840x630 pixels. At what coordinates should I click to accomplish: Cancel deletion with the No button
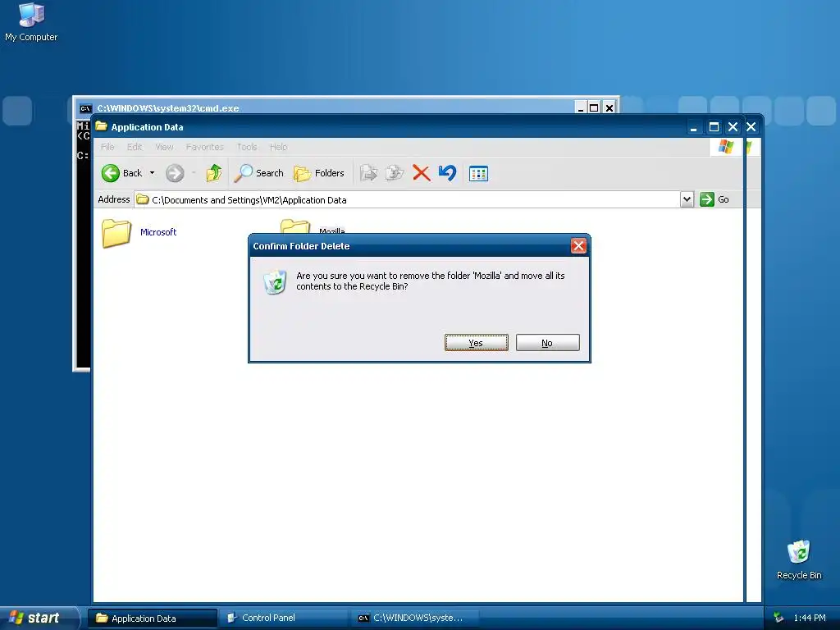pos(547,343)
